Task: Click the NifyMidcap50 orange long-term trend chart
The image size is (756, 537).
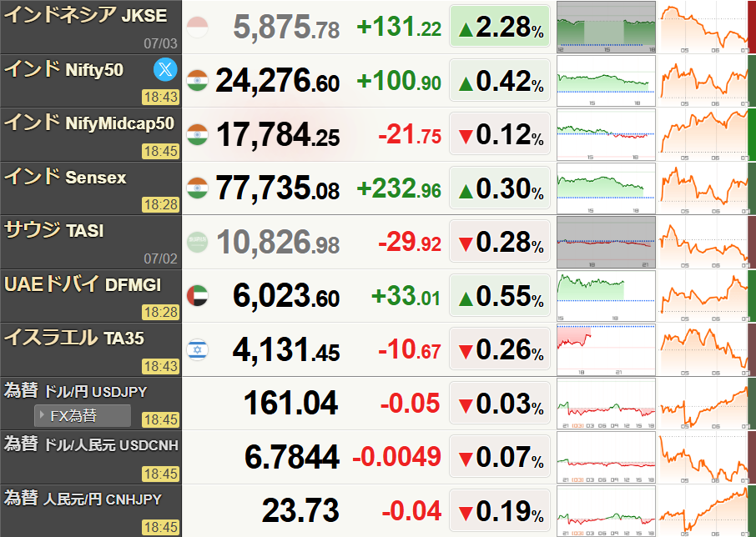Action: [703, 135]
